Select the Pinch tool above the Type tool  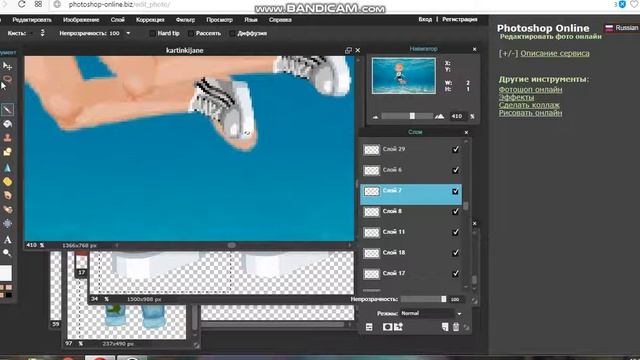(x=7, y=224)
